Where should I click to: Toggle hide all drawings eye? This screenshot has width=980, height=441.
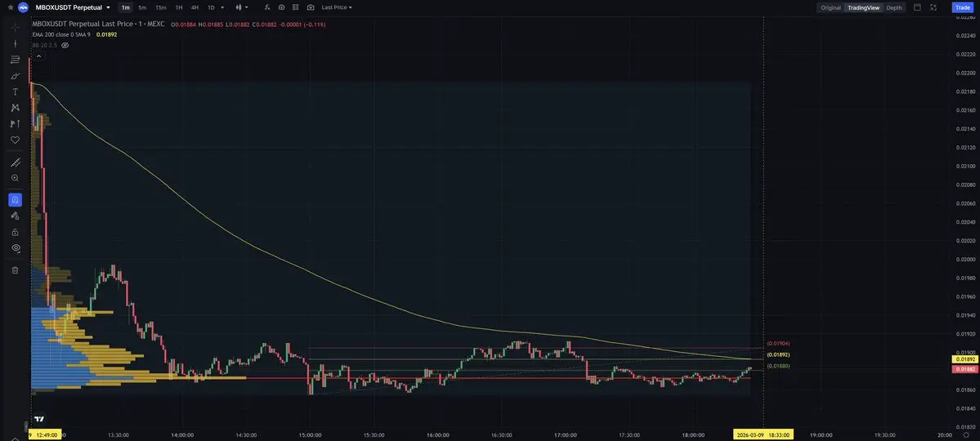coord(15,248)
